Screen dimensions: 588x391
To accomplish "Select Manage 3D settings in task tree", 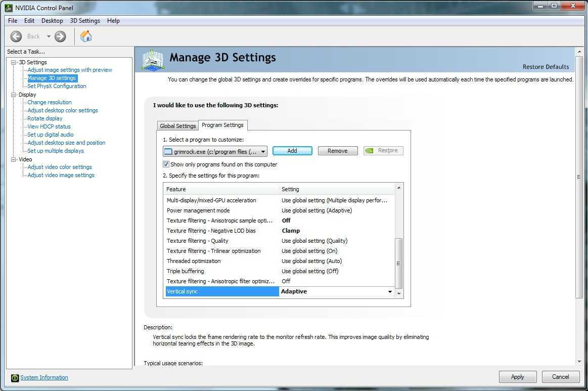I will pos(52,78).
